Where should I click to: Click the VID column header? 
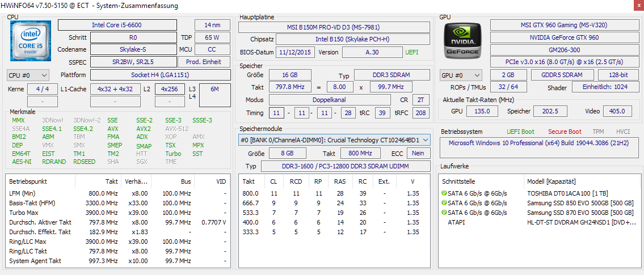pos(212,181)
